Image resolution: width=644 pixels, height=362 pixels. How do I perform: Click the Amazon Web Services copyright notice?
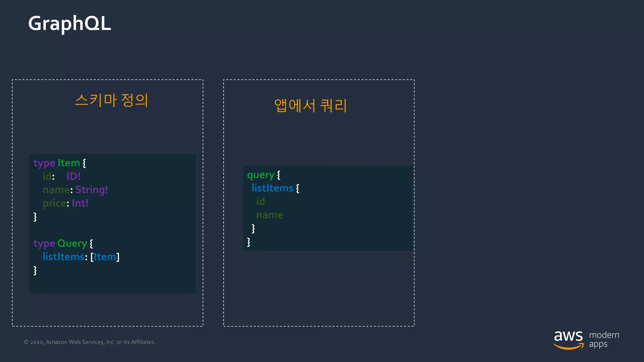[90, 342]
